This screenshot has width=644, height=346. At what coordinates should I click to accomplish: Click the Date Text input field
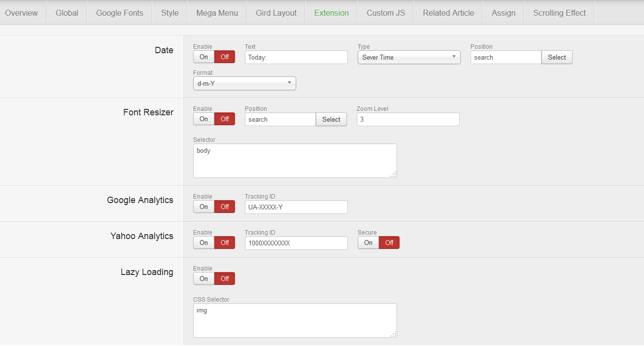click(296, 58)
